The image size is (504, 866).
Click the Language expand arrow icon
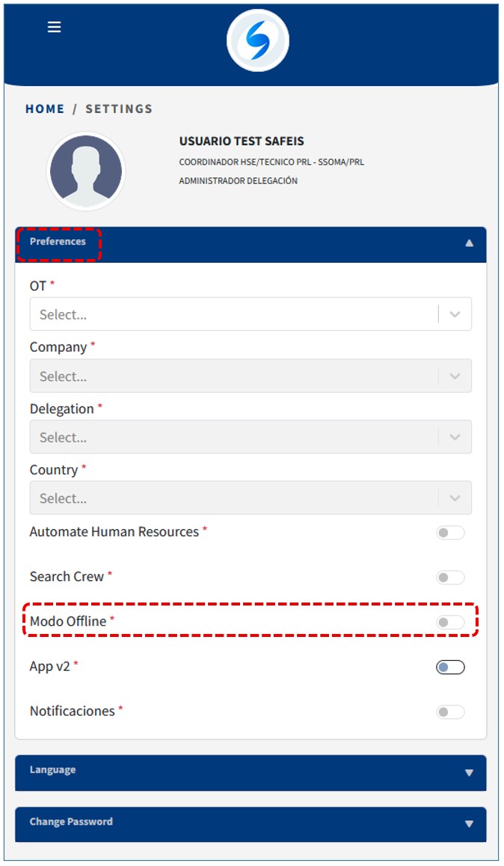[x=469, y=772]
